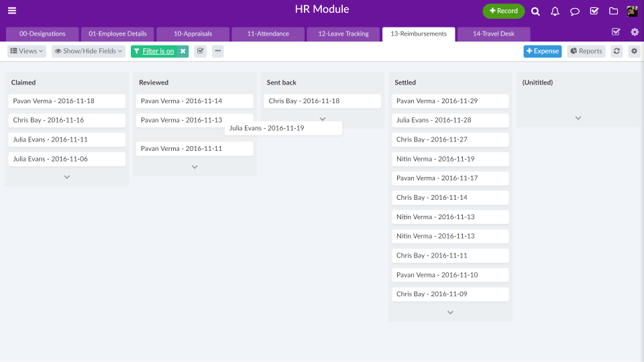The height and width of the screenshot is (362, 644).
Task: Open card Chris Bay - 2016-11-14
Action: 450,197
